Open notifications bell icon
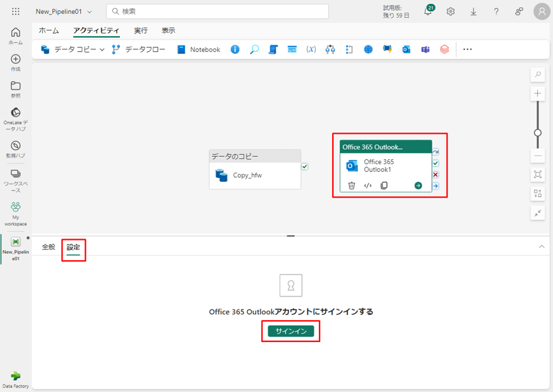This screenshot has height=392, width=553. click(427, 12)
